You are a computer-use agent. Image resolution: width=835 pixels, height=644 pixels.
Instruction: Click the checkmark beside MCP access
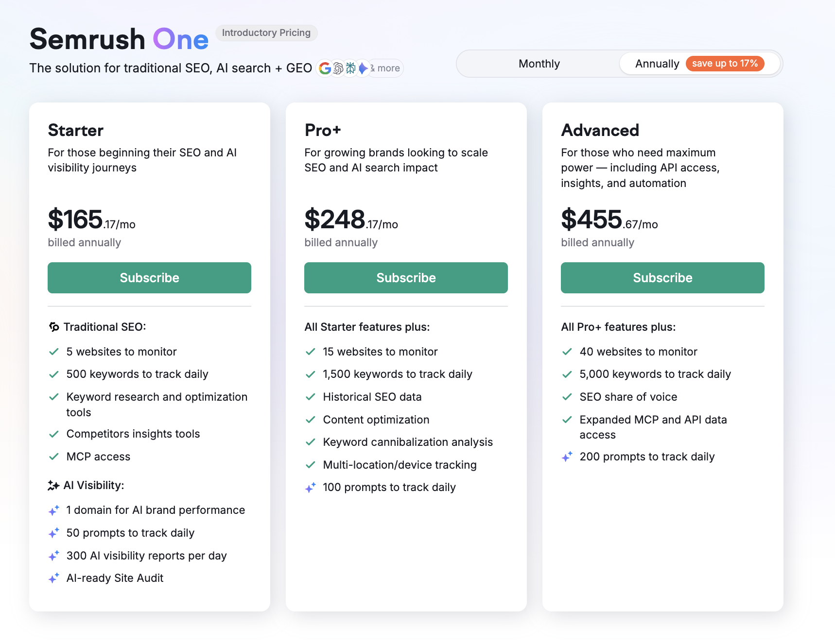(x=54, y=457)
